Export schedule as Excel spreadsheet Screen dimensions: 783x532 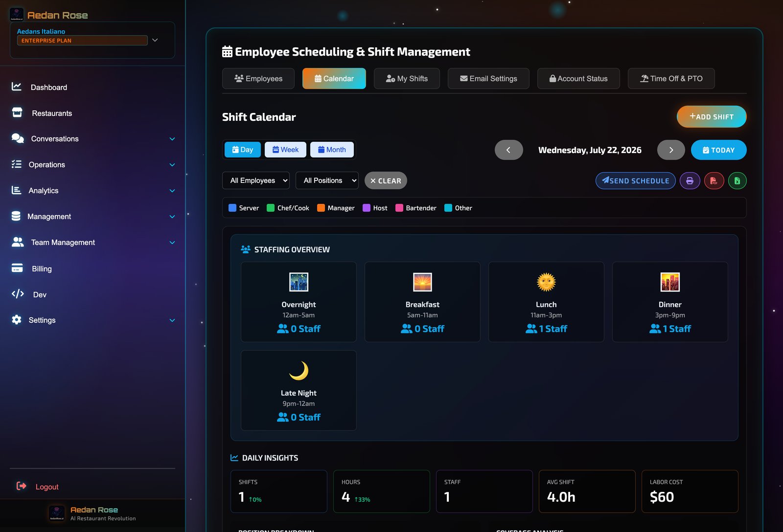pyautogui.click(x=737, y=181)
